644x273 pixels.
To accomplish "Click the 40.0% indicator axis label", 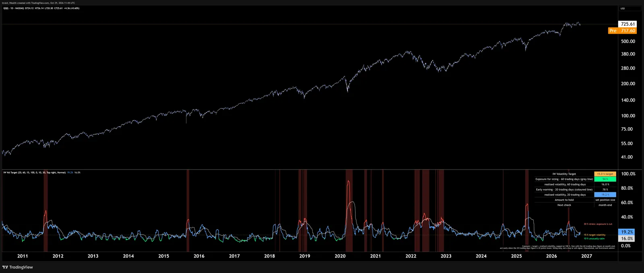I will pos(627,217).
